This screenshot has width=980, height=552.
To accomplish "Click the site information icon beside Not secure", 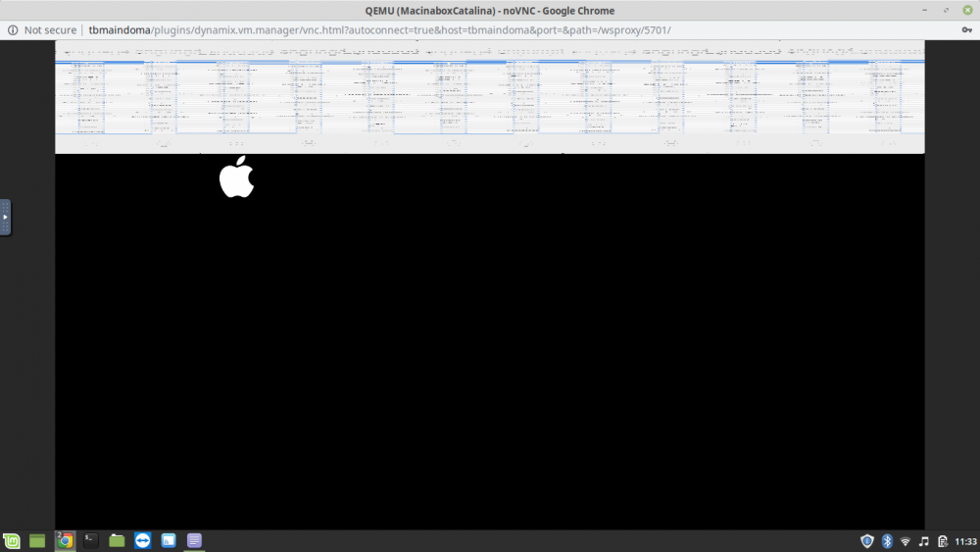I will coord(13,30).
